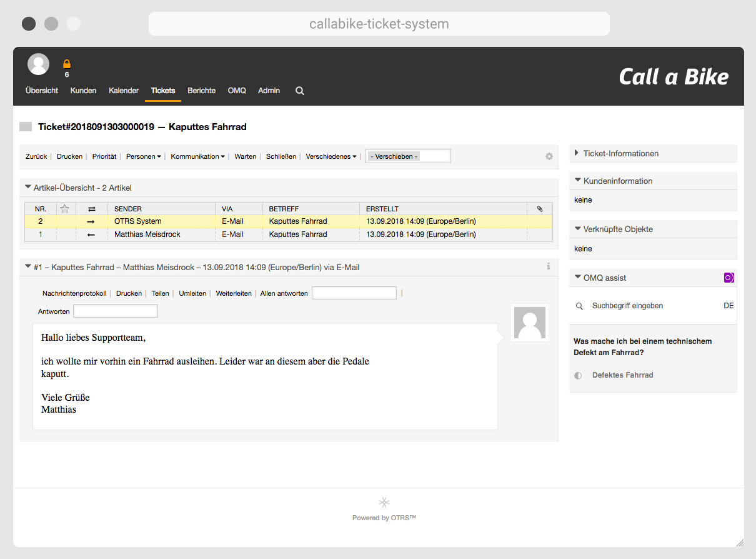The height and width of the screenshot is (559, 756).
Task: Click the paperclip attachment column icon
Action: [540, 209]
